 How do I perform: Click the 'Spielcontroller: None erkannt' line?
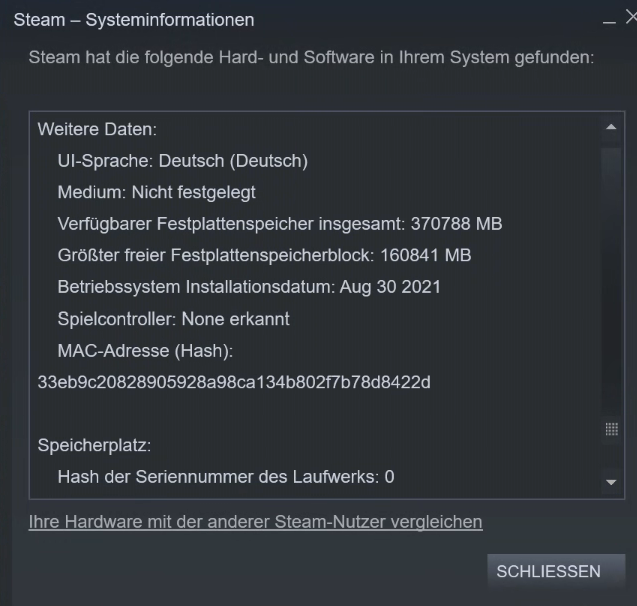click(173, 319)
